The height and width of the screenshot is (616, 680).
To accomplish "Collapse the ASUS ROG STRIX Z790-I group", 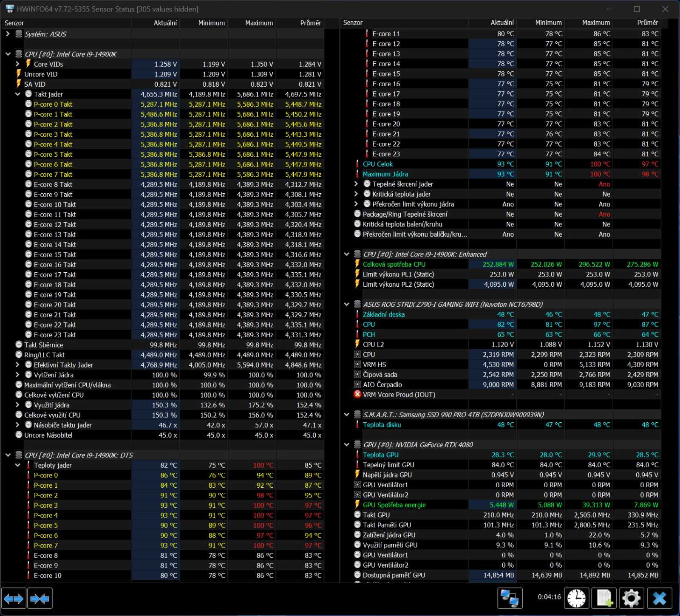I will [x=347, y=304].
